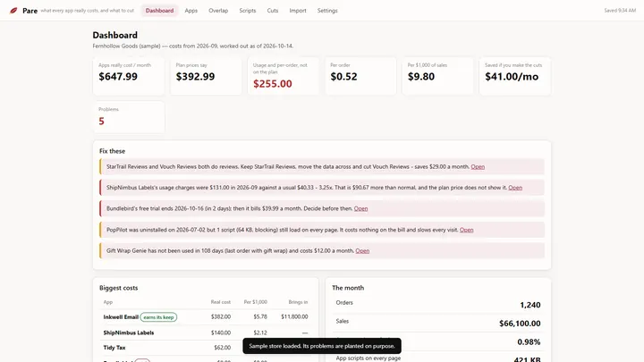
Task: Select the ShipNimbus Labels row in Biggest costs
Action: (206, 333)
